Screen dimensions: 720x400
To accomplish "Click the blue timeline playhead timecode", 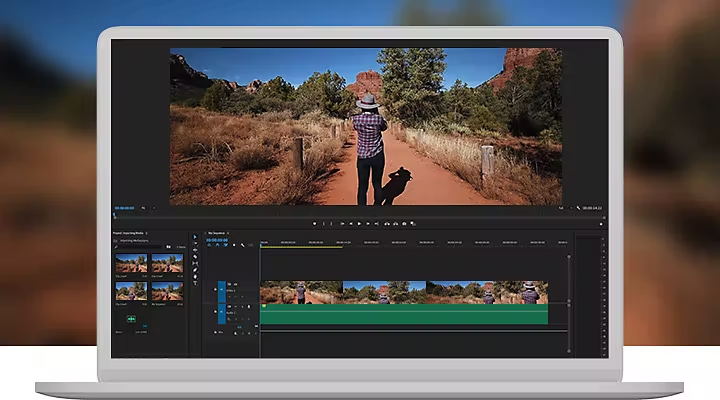I will point(217,240).
